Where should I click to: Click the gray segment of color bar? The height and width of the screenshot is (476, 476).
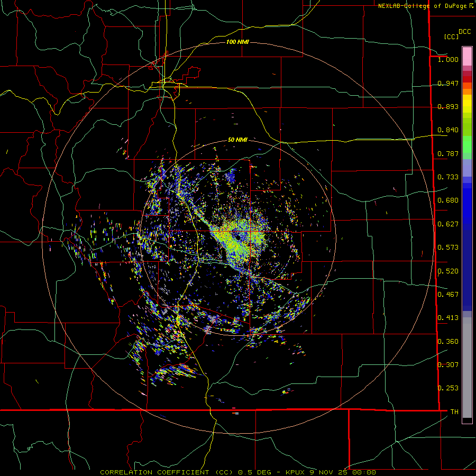467,368
